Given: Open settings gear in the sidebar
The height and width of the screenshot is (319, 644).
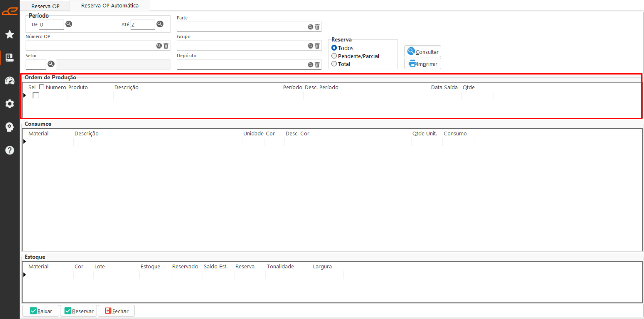Looking at the screenshot, I should pos(10,104).
